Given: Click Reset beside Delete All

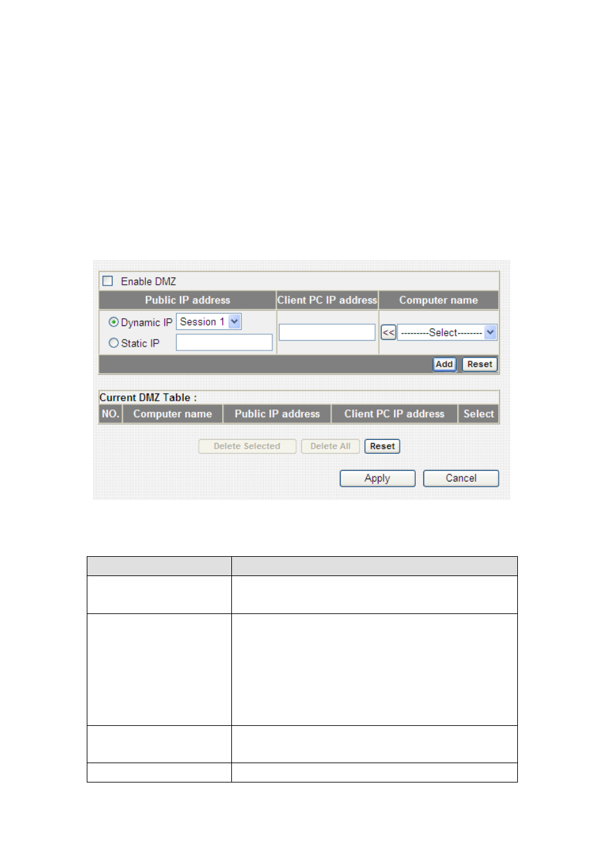Looking at the screenshot, I should pyautogui.click(x=382, y=446).
